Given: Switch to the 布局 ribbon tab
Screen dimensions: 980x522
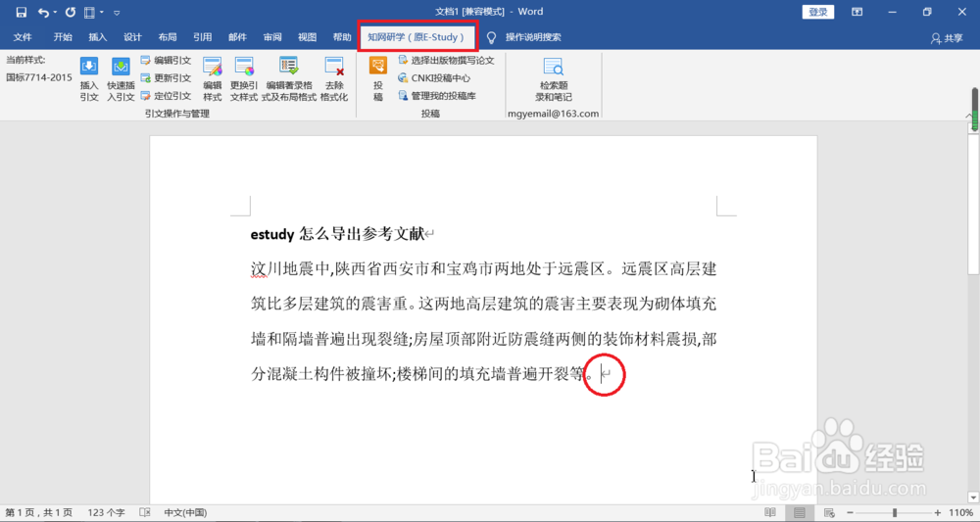Looking at the screenshot, I should (168, 37).
